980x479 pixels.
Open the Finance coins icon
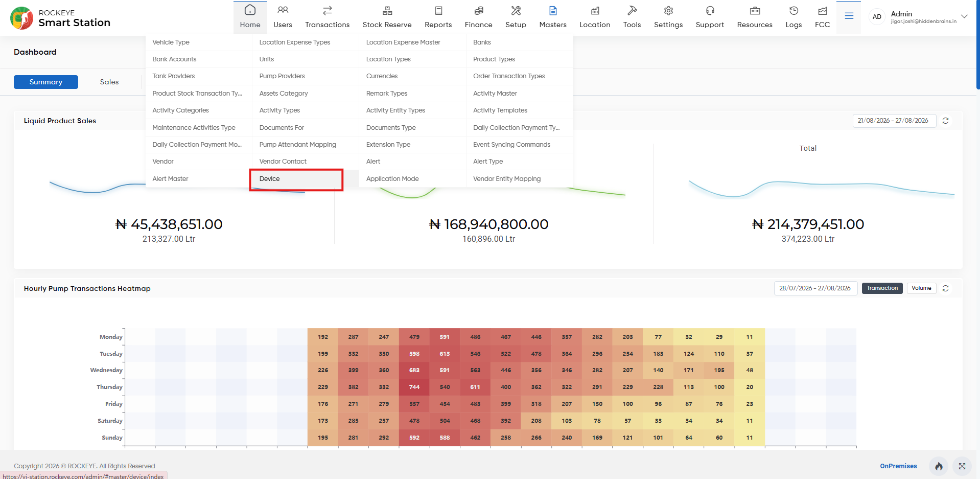click(x=479, y=10)
